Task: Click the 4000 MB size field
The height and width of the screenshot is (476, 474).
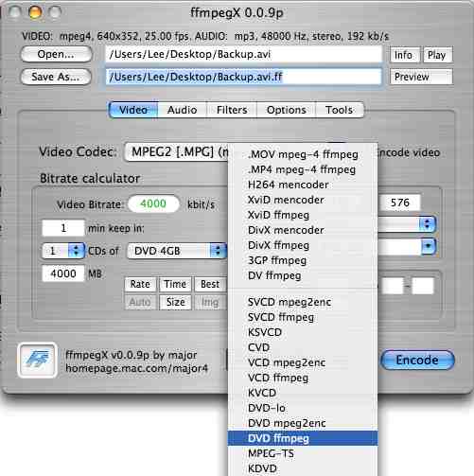Action: (63, 273)
